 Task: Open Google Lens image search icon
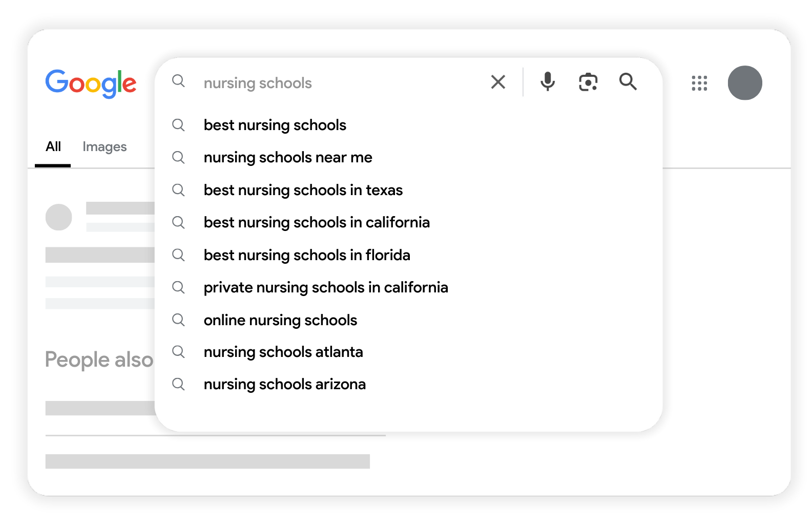588,82
